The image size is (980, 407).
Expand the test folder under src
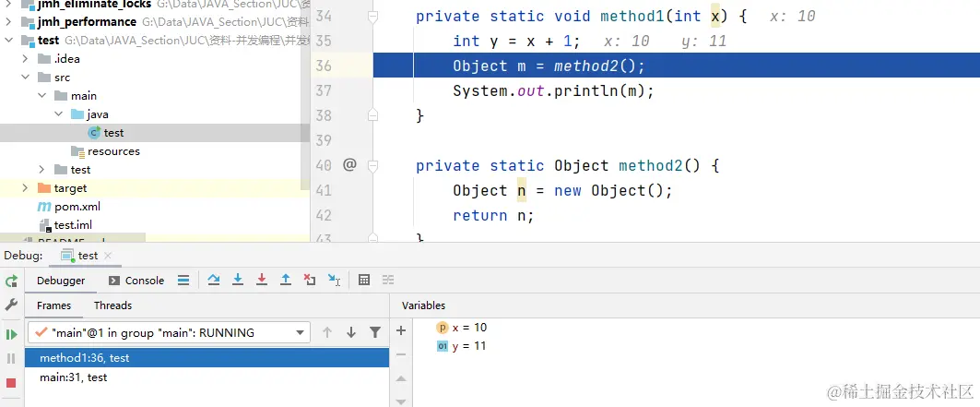point(41,170)
